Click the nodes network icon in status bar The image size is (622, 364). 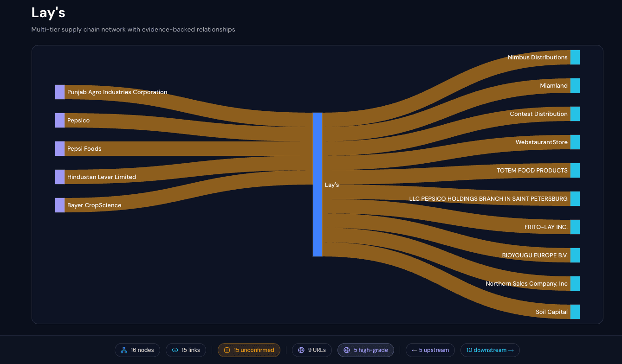(124, 350)
